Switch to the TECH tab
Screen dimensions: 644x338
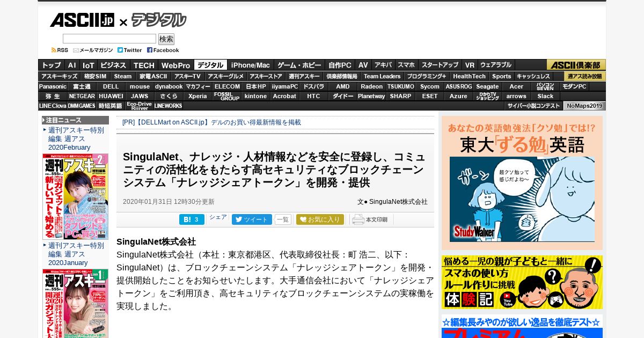click(x=144, y=65)
